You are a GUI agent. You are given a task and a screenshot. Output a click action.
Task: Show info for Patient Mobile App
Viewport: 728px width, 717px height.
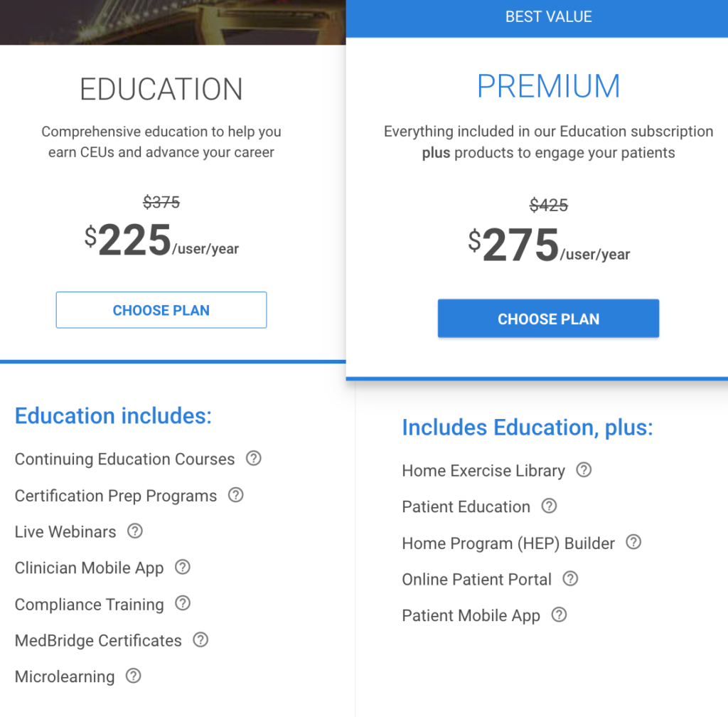click(x=559, y=615)
